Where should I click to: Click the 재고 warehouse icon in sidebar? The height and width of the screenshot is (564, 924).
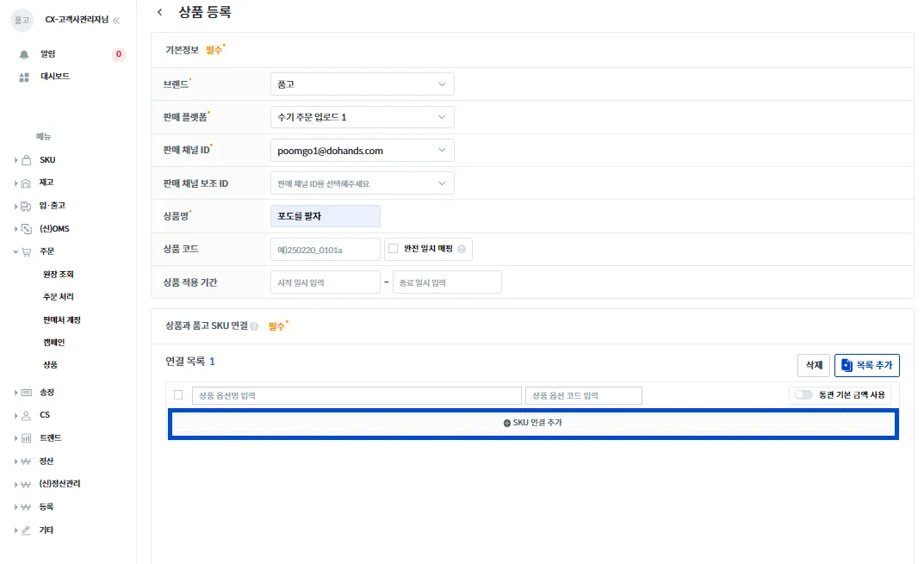tap(26, 183)
